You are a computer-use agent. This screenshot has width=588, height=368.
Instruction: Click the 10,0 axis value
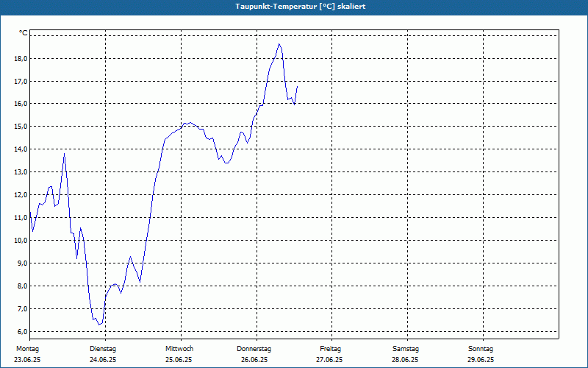21,241
